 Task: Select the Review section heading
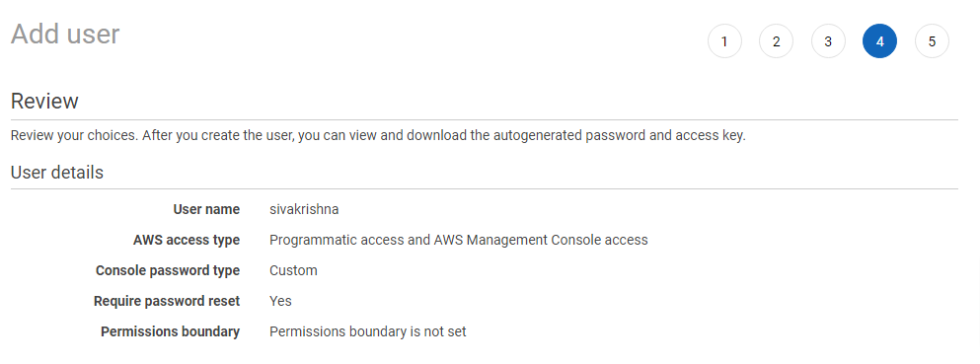coord(44,102)
